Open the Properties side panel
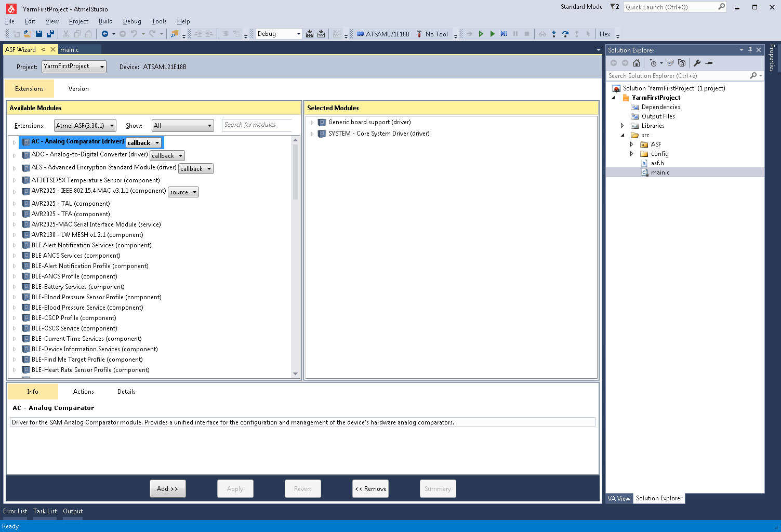The height and width of the screenshot is (532, 781). tap(772, 58)
